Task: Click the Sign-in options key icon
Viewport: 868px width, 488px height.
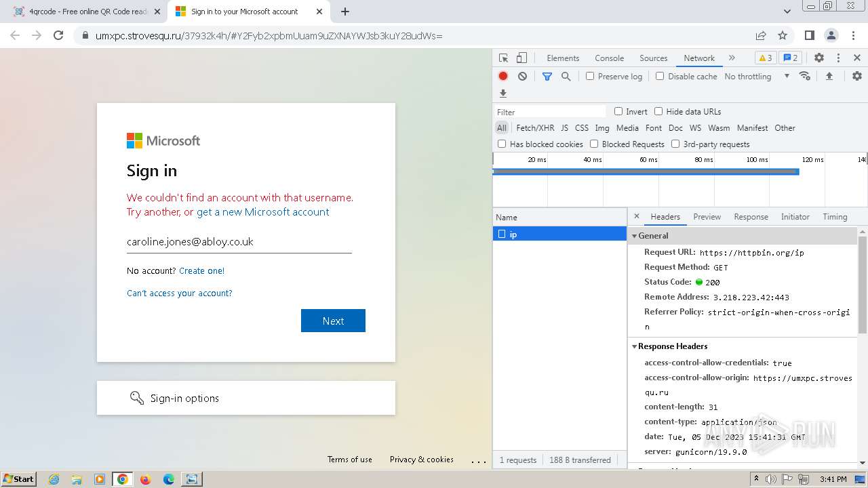Action: (136, 398)
